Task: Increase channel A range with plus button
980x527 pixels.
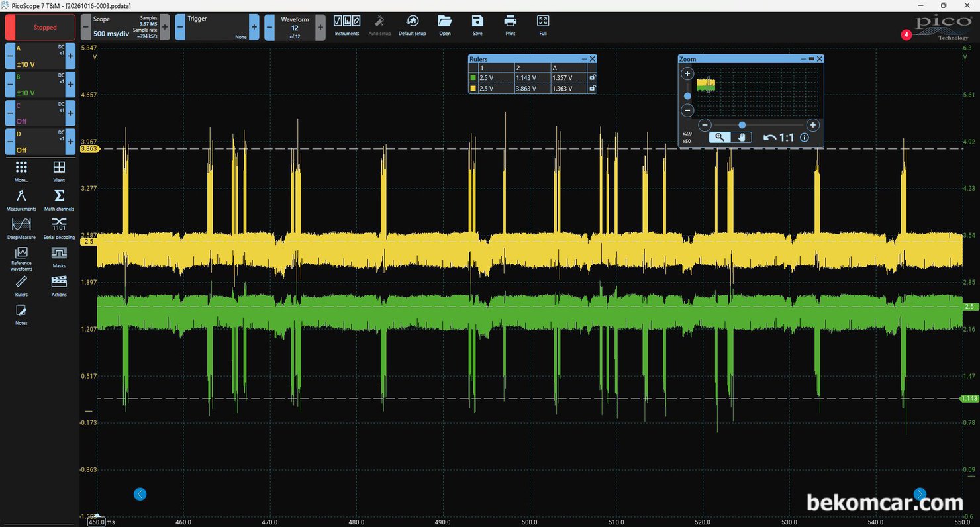Action: tap(71, 56)
